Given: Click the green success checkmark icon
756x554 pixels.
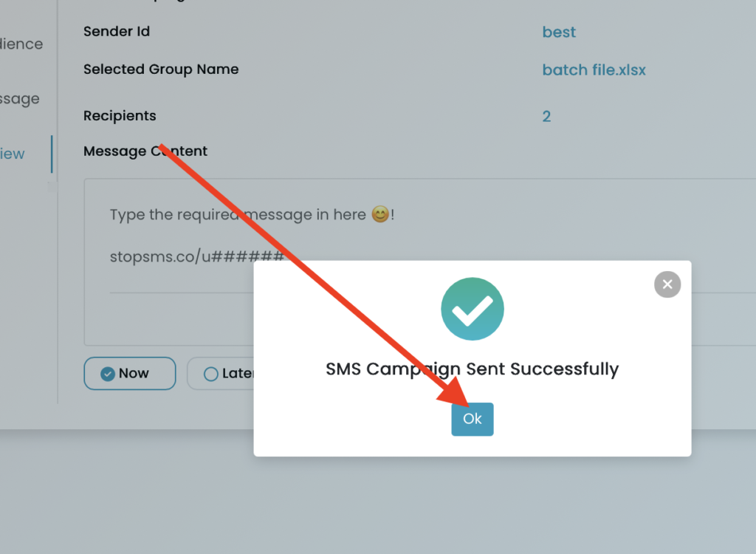Looking at the screenshot, I should 472,309.
